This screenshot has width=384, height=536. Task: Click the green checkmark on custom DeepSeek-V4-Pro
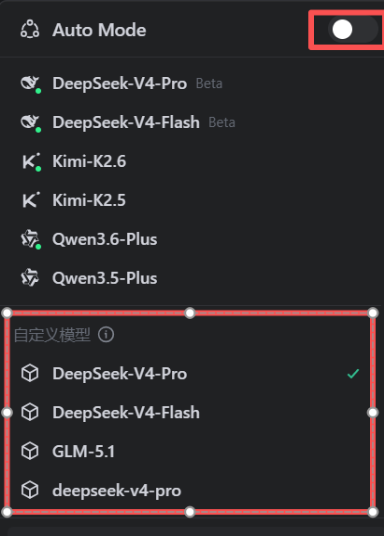click(x=353, y=374)
